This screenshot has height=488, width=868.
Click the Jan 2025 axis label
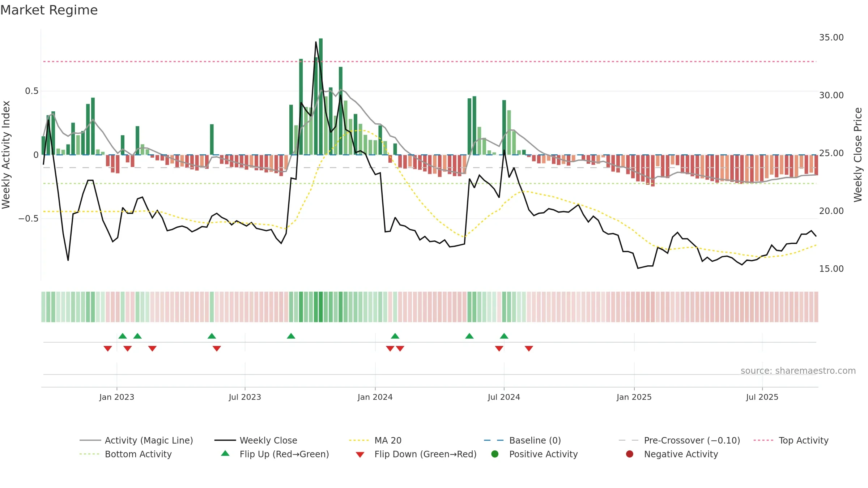pos(634,397)
